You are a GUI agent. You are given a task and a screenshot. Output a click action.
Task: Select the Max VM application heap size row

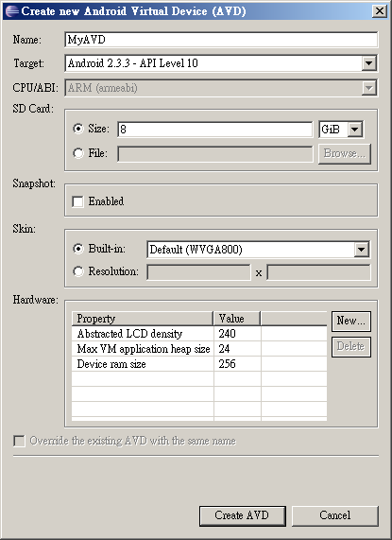199,349
